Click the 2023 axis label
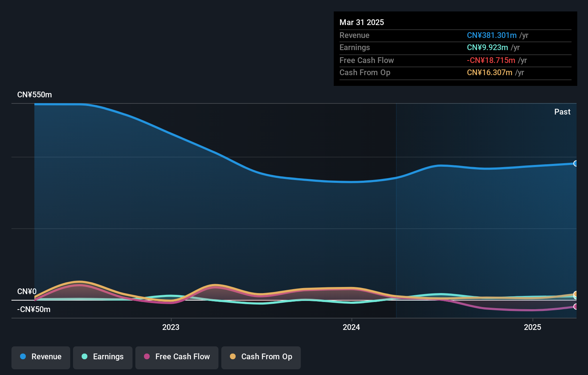The width and height of the screenshot is (588, 375). point(171,327)
